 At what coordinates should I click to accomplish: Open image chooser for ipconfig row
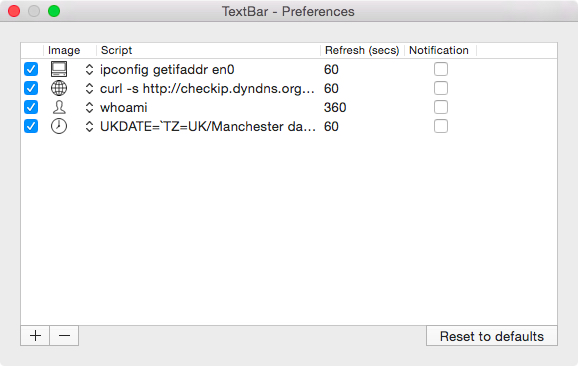[x=89, y=69]
